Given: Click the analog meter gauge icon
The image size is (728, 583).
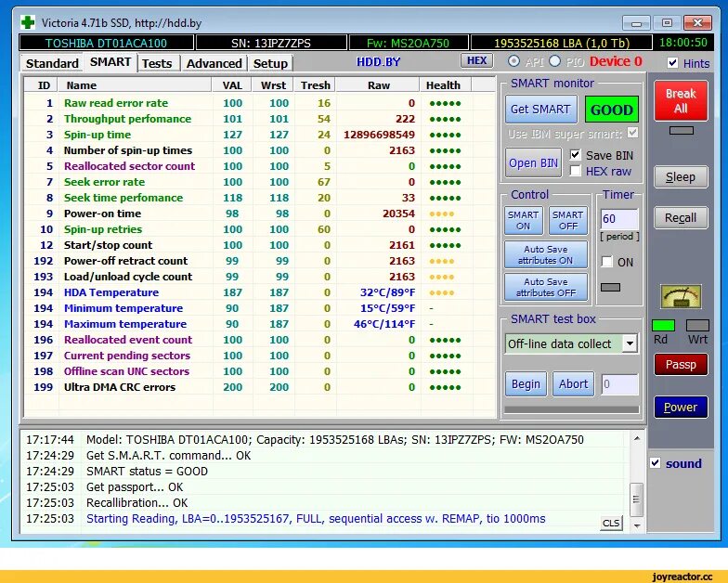Looking at the screenshot, I should (x=681, y=297).
